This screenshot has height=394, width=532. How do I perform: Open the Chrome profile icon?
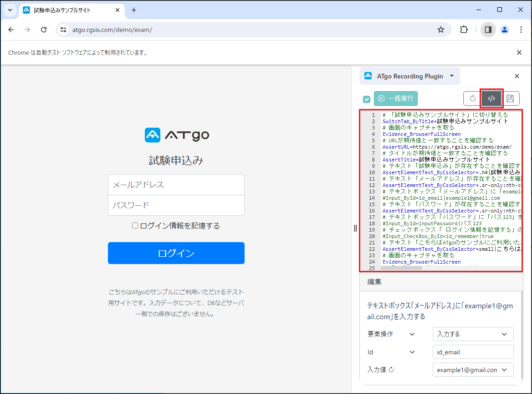click(x=504, y=29)
